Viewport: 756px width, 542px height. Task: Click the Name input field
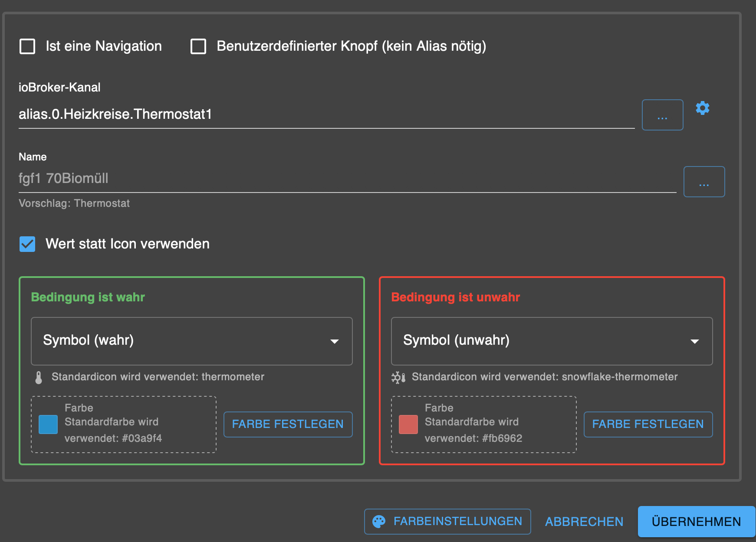347,179
